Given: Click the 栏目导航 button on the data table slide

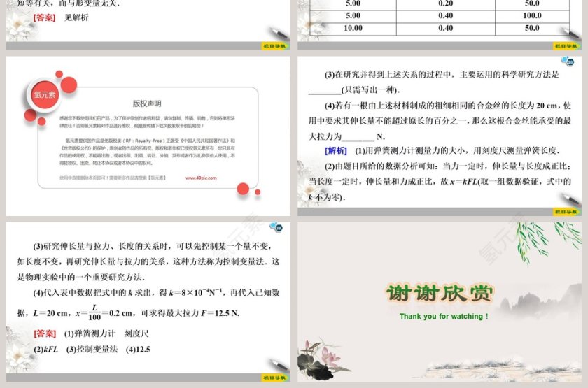Looking at the screenshot, I should (x=566, y=46).
